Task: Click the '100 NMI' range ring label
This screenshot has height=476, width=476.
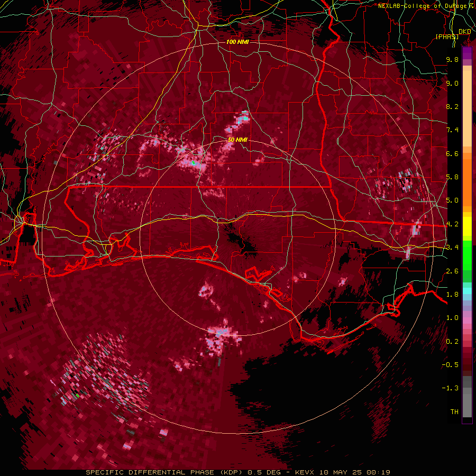Action: (237, 42)
